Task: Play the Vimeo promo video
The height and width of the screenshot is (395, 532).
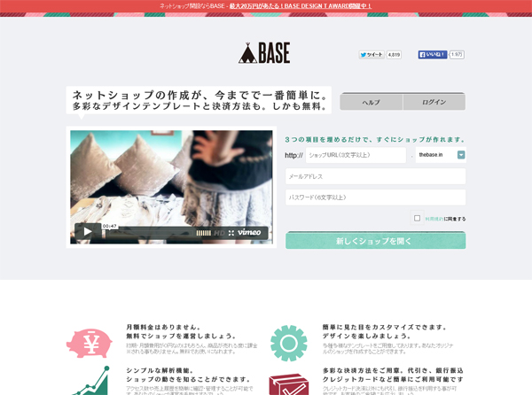Action: pyautogui.click(x=87, y=232)
